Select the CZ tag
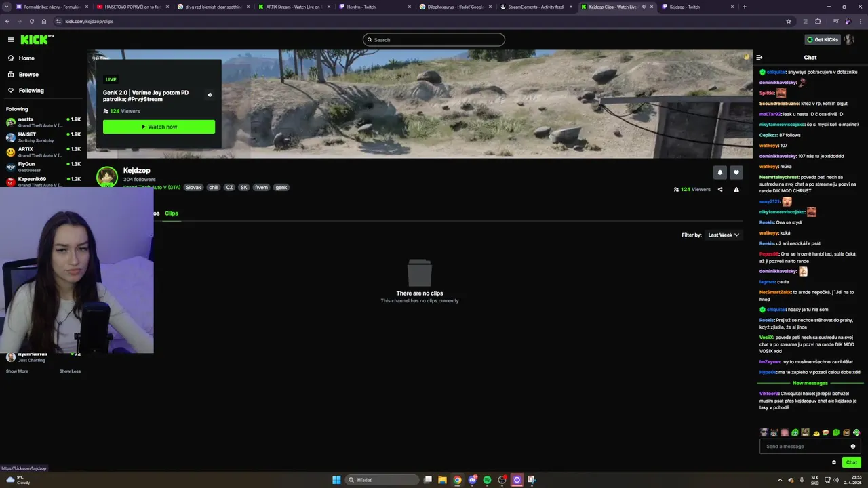868x488 pixels. tap(230, 188)
